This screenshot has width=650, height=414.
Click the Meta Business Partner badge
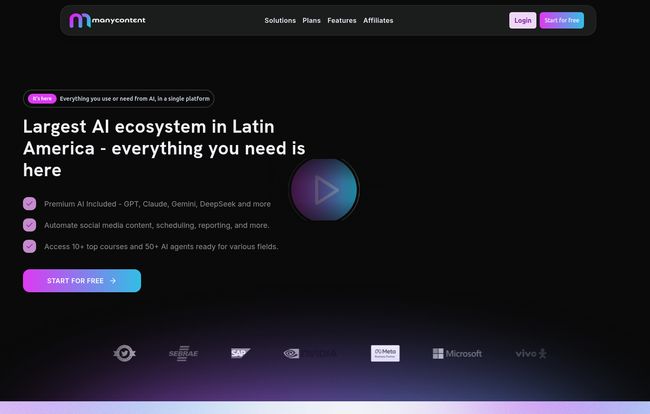click(x=385, y=353)
